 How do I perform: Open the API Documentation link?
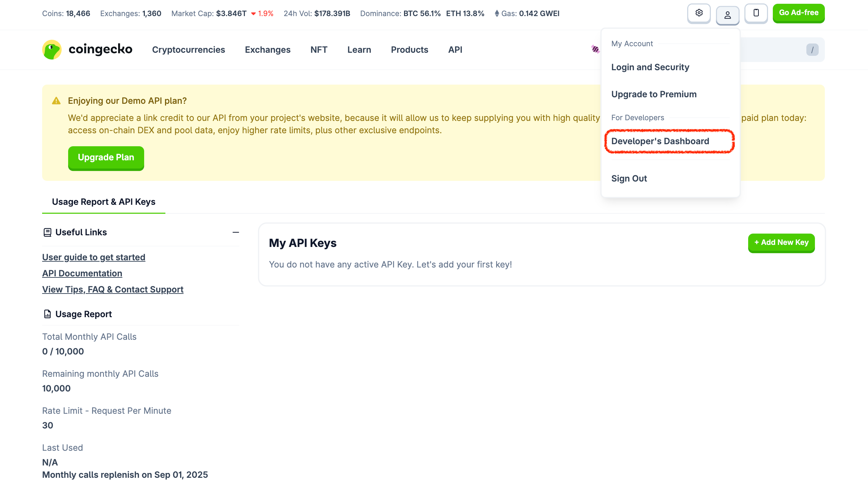pos(82,273)
